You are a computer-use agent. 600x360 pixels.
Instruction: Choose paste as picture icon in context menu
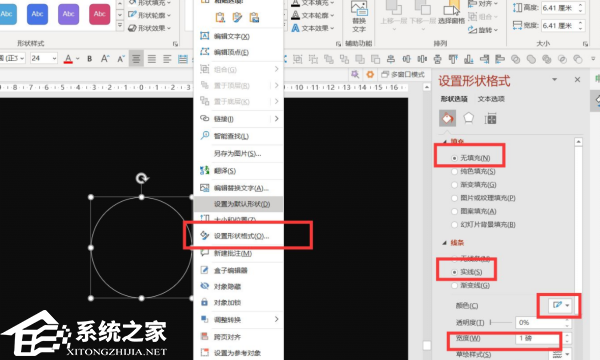click(x=254, y=17)
